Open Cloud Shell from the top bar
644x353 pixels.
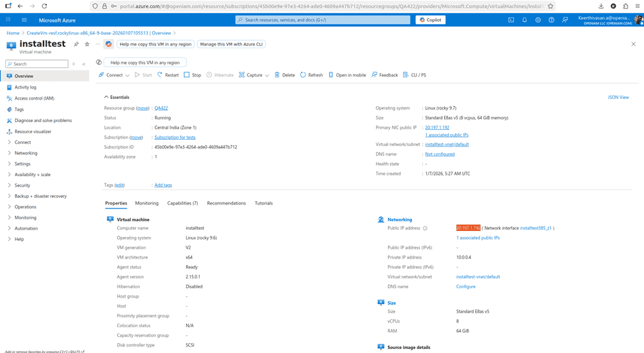(511, 20)
